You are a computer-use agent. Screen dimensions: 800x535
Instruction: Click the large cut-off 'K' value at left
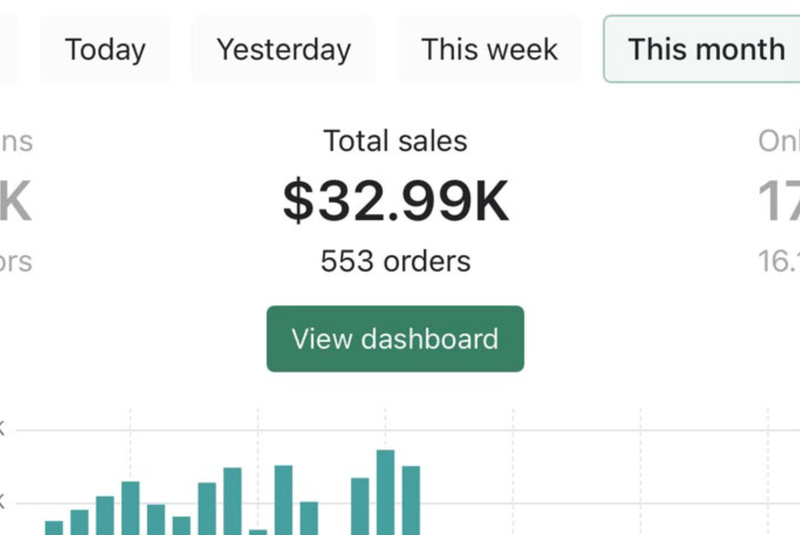coord(14,201)
